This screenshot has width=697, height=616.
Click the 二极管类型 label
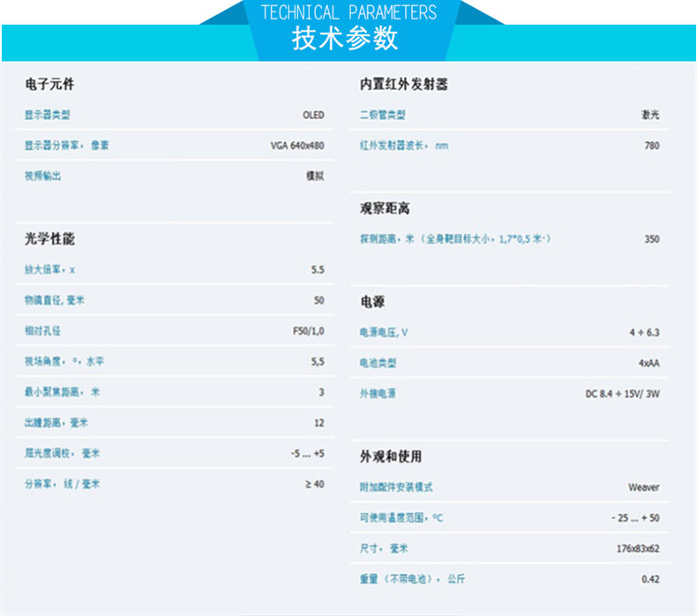[x=382, y=115]
